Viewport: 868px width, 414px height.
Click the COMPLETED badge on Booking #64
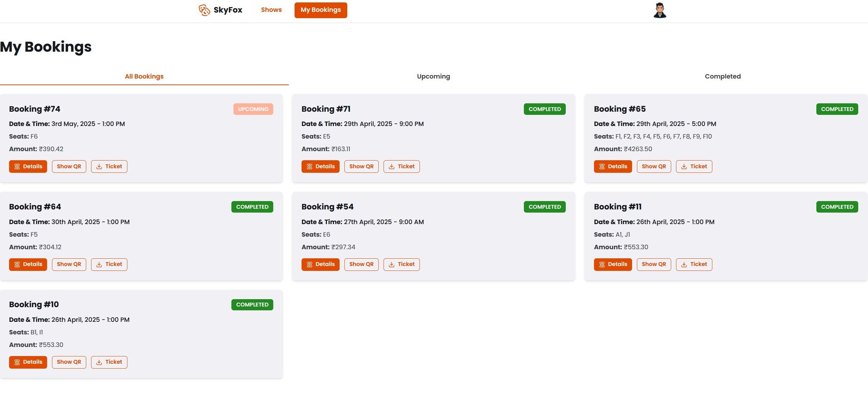click(x=252, y=207)
